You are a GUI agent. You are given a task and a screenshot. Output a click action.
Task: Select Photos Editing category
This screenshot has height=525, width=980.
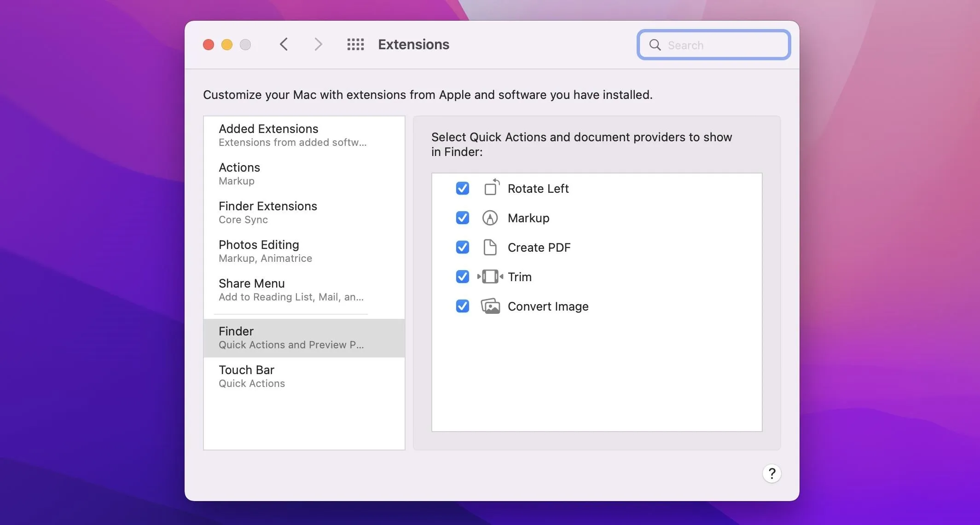(x=304, y=251)
